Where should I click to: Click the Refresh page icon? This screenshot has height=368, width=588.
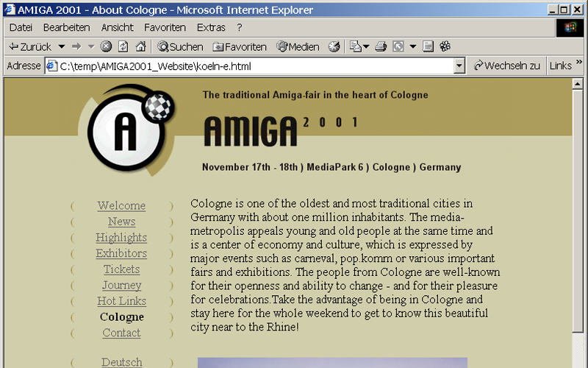point(123,46)
